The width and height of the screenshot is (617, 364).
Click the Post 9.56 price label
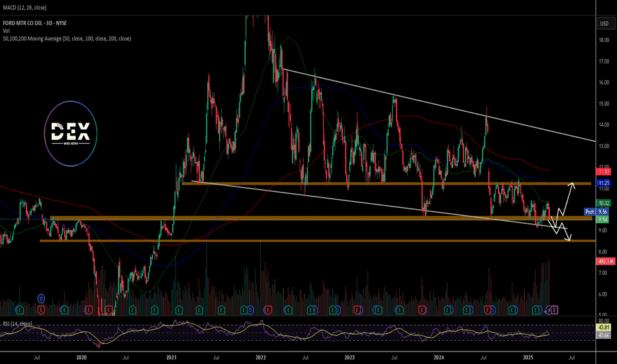(x=597, y=212)
